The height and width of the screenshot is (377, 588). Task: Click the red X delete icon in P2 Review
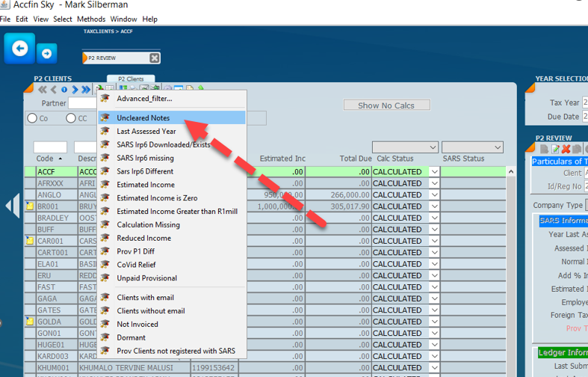pyautogui.click(x=566, y=149)
